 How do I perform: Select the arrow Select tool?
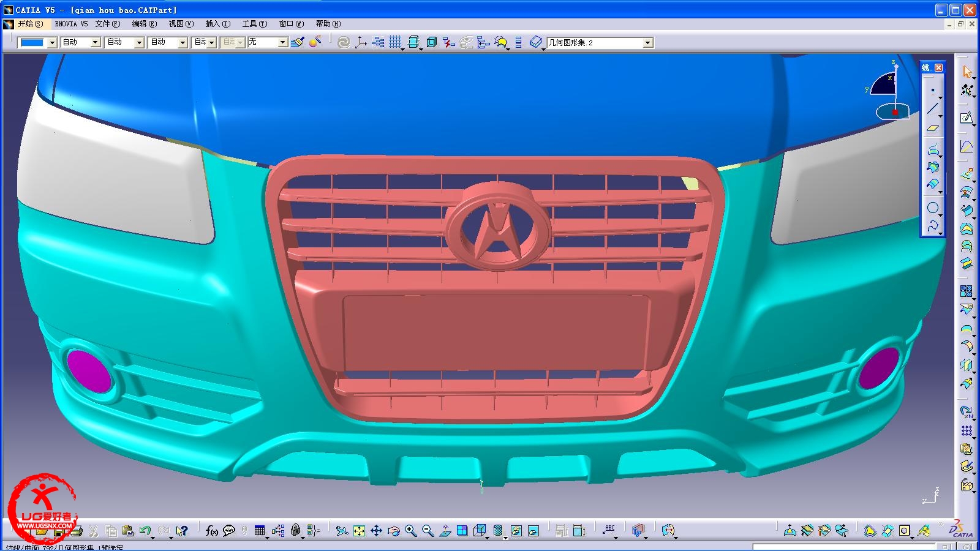(x=967, y=72)
